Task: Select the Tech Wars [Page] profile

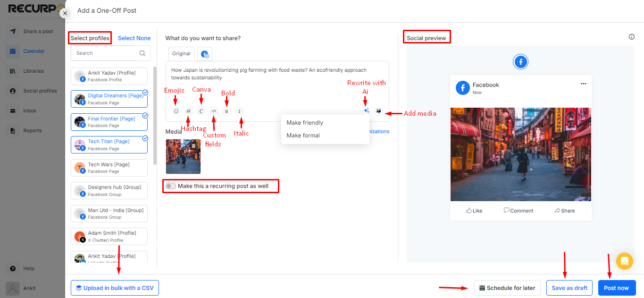Action: pos(109,168)
